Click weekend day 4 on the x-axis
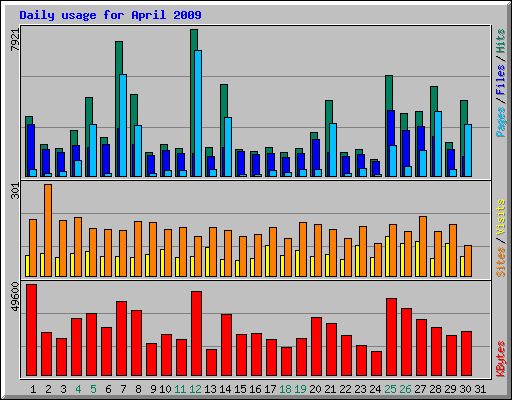 click(x=78, y=389)
